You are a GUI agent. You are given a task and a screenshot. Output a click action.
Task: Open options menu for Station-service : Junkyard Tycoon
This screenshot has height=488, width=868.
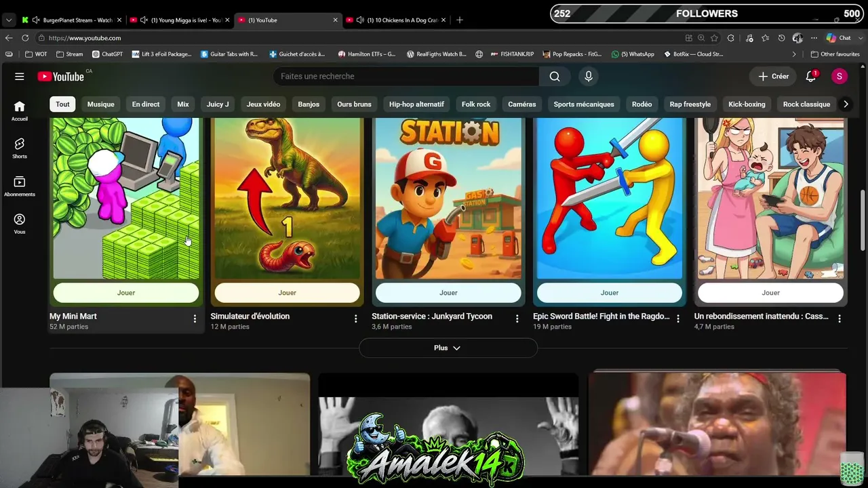coord(517,319)
